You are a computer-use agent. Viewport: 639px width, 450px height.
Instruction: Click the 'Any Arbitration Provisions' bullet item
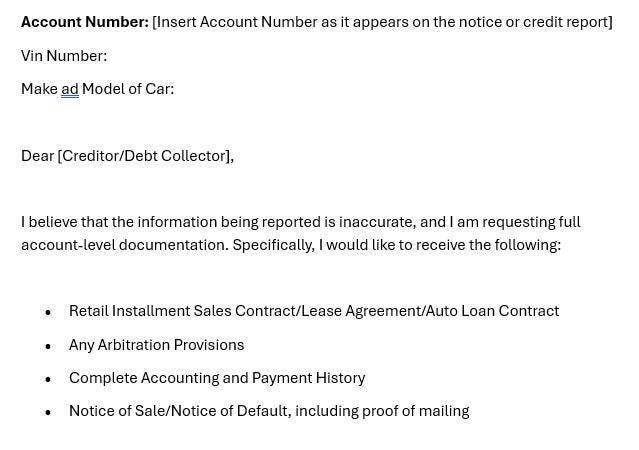156,345
